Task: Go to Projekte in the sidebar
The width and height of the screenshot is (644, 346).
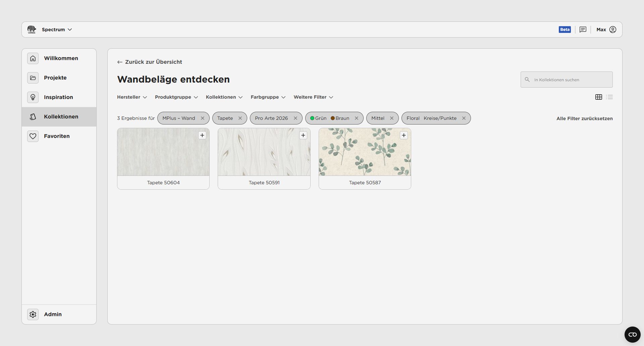Action: point(55,78)
